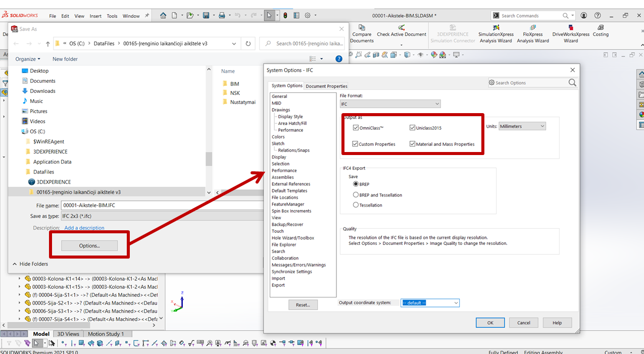This screenshot has width=644, height=354.
Task: Click Edit Appearance color ball icon
Action: [x=434, y=55]
